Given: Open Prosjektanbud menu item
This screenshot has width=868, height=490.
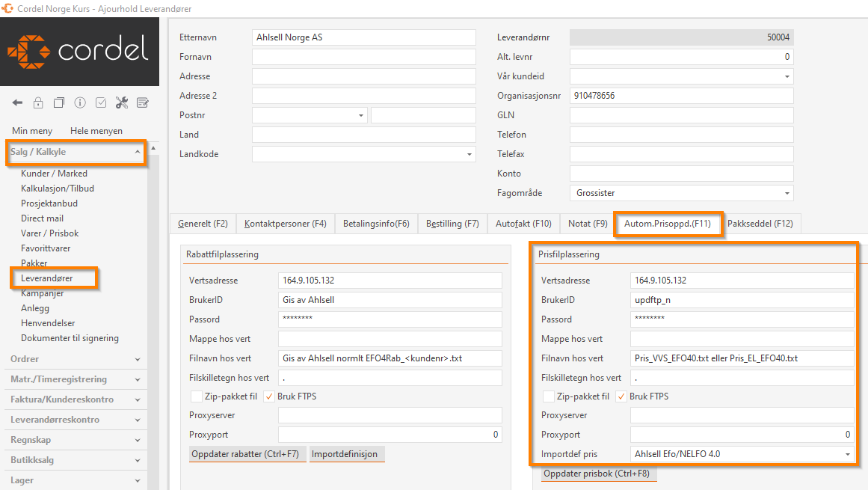Looking at the screenshot, I should point(49,203).
